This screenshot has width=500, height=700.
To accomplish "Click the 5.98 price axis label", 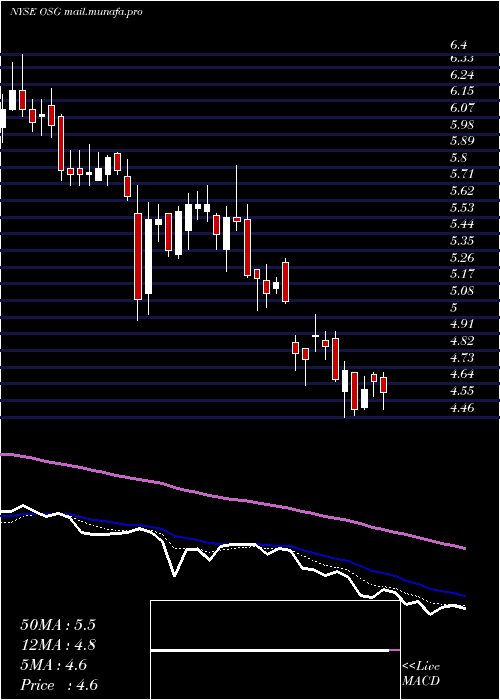I will (x=462, y=124).
